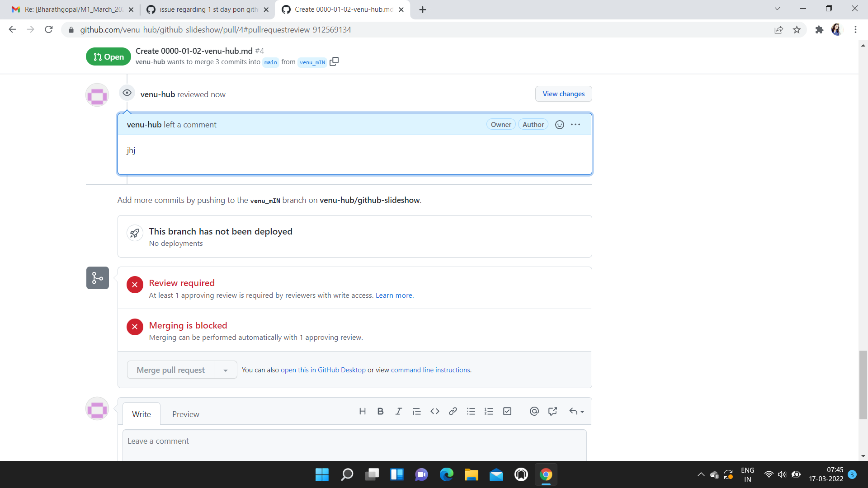Add emoji reaction to venu-hub comment
The image size is (868, 488).
click(x=559, y=125)
